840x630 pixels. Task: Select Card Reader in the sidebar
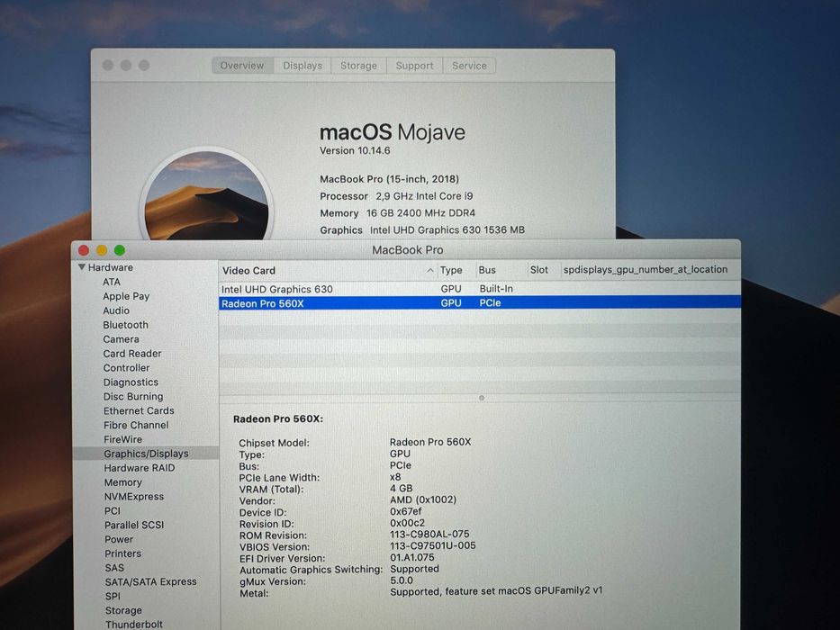pos(132,354)
